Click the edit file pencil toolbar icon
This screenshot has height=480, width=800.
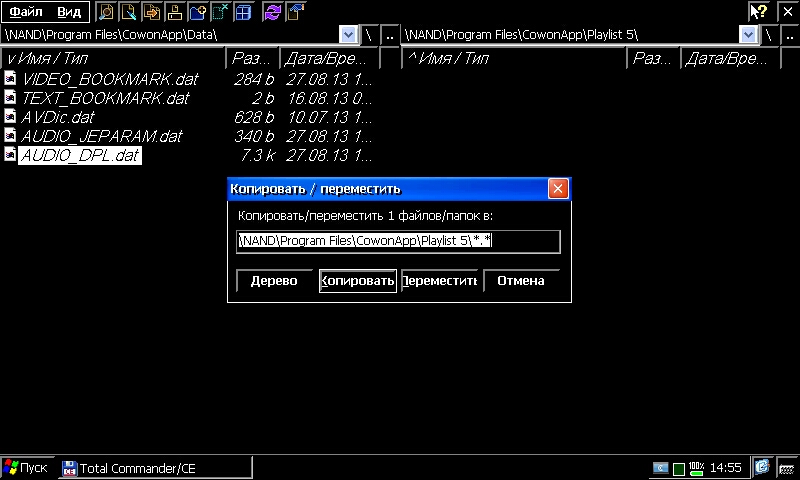[x=129, y=12]
